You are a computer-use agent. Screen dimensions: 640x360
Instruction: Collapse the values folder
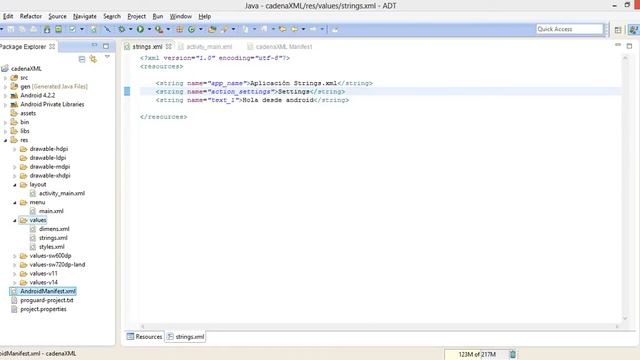15,220
